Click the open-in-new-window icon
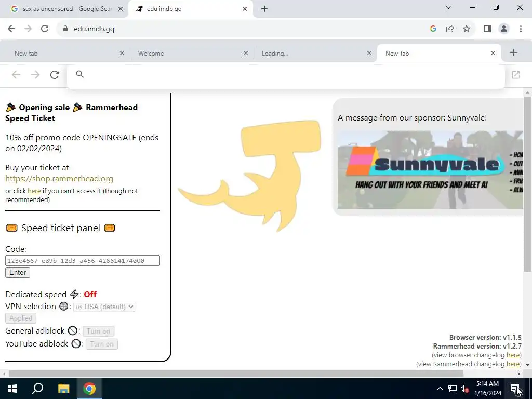The width and height of the screenshot is (532, 399). tap(516, 75)
